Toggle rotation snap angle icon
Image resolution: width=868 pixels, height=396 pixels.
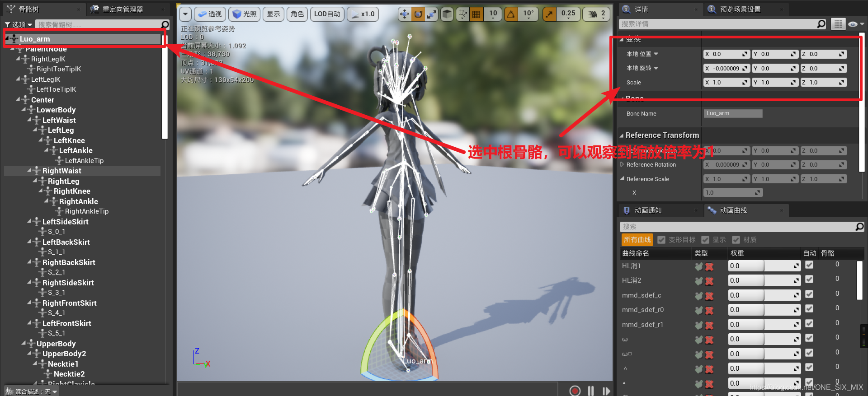point(511,14)
